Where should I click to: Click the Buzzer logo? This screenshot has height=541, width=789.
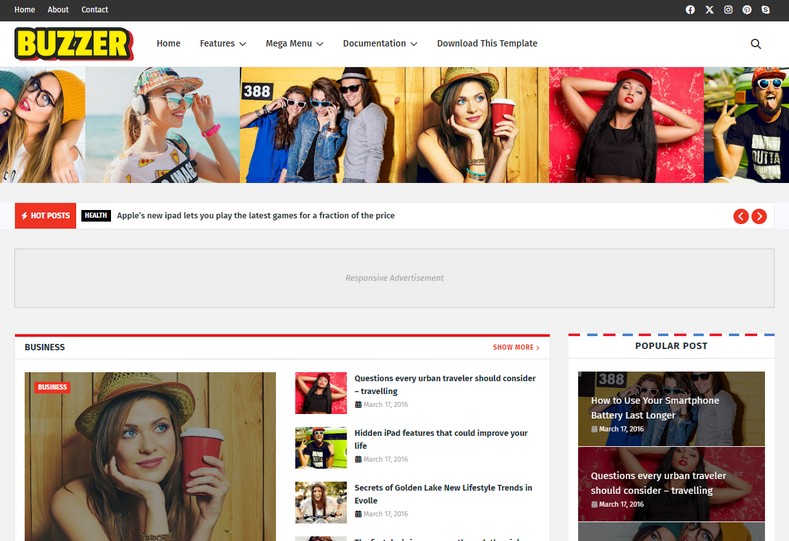(73, 44)
